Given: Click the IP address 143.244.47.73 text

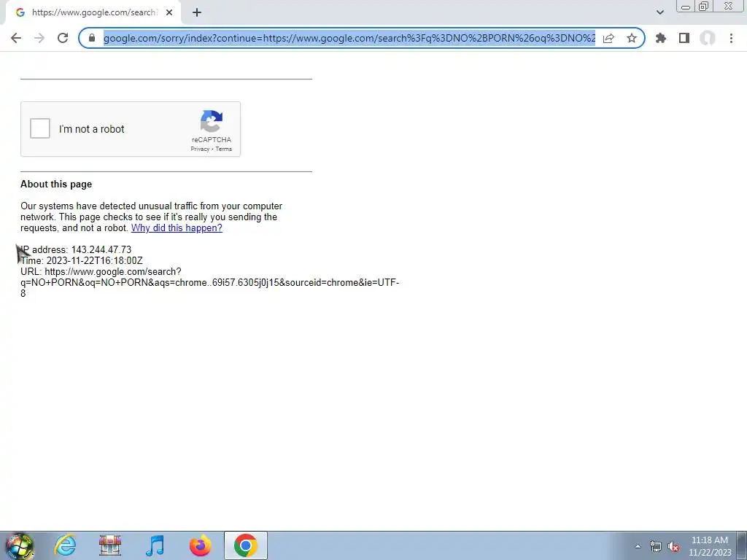Looking at the screenshot, I should point(76,249).
